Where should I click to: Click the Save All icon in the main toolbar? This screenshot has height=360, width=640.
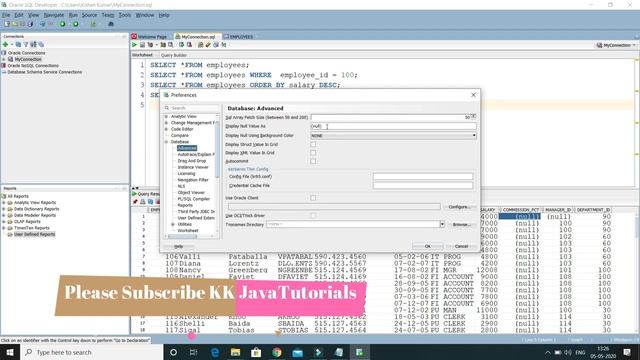pos(30,24)
